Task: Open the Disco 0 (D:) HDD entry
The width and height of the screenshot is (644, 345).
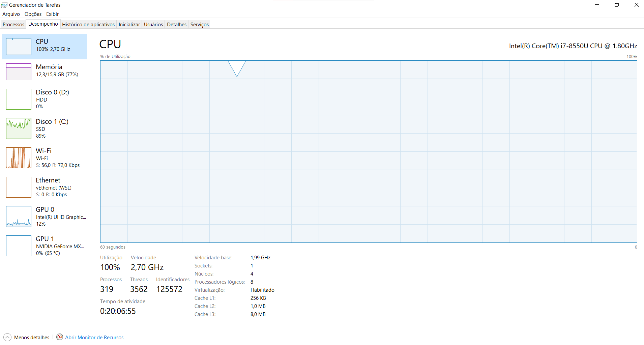Action: pyautogui.click(x=45, y=99)
